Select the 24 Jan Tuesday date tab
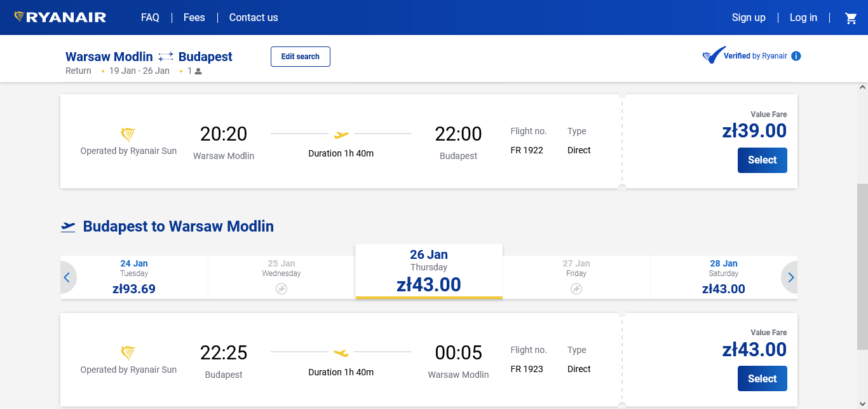 (x=134, y=277)
